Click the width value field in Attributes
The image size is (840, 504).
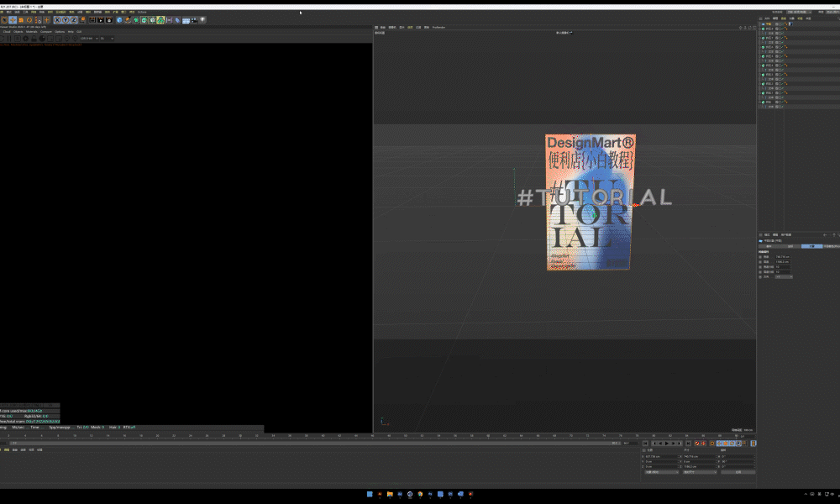(783, 256)
